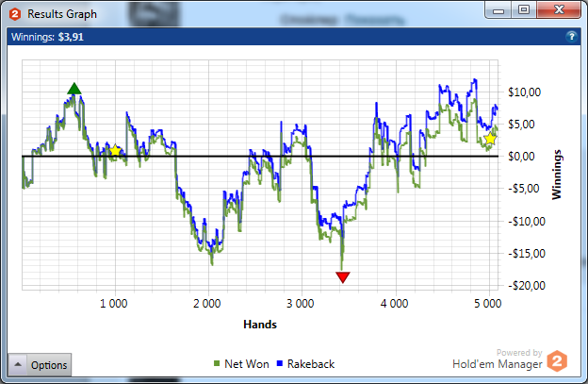This screenshot has width=588, height=384.
Task: Close the Results Graph window
Action: point(559,9)
